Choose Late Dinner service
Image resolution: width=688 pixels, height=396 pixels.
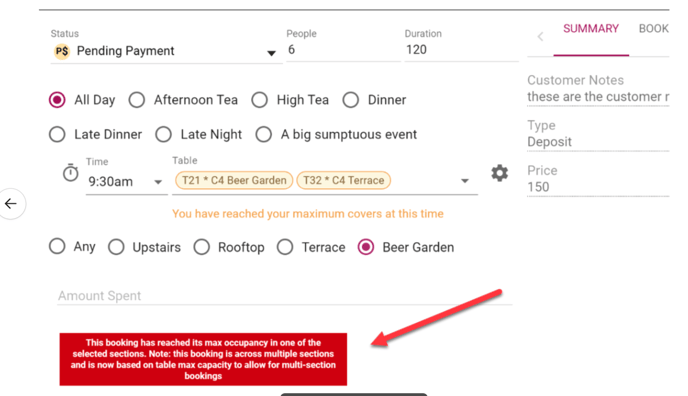pos(57,134)
